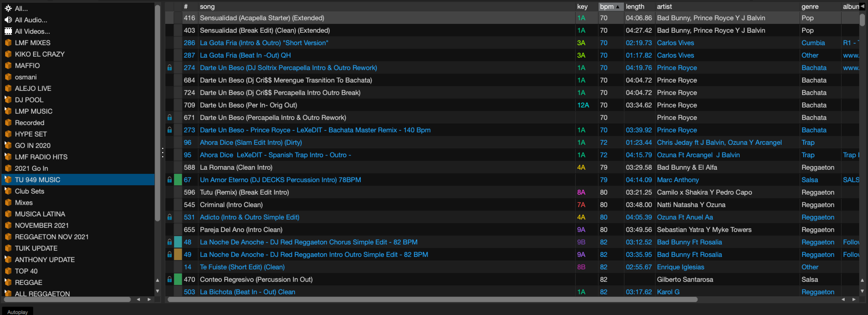Click teal color swatch of track 48
Viewport: 868px width, 315px height.
click(x=178, y=242)
